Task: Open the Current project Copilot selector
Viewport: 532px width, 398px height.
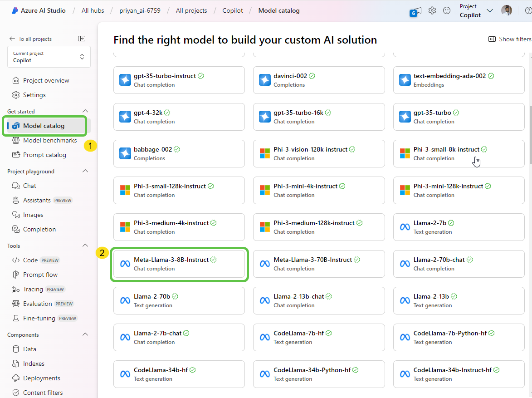Action: pyautogui.click(x=49, y=57)
